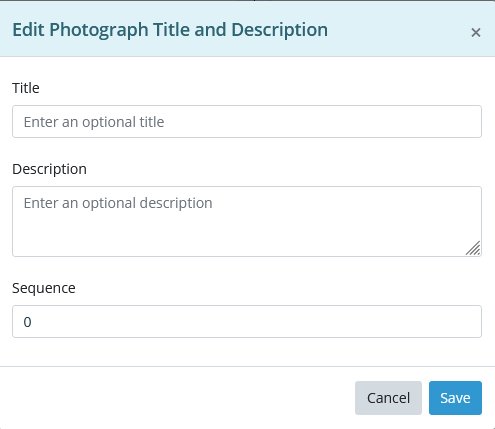Click blank dialog space below Sequence field
This screenshot has height=429, width=495.
tap(247, 352)
